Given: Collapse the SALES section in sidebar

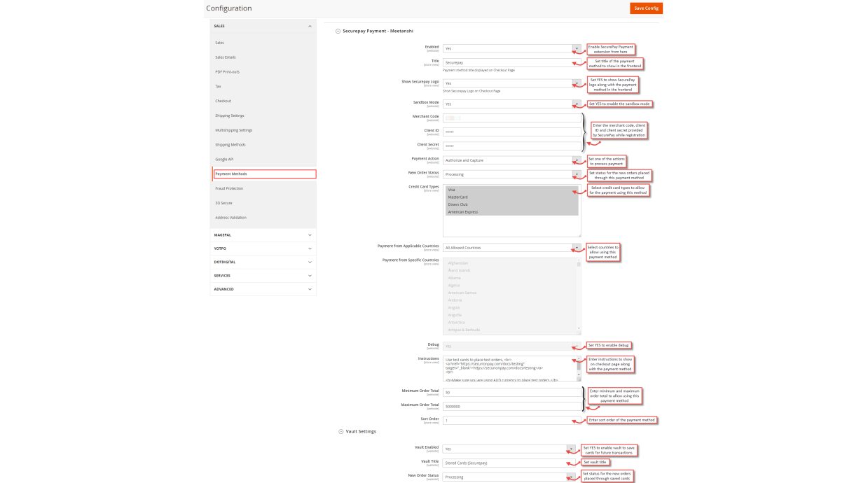Looking at the screenshot, I should coord(263,26).
